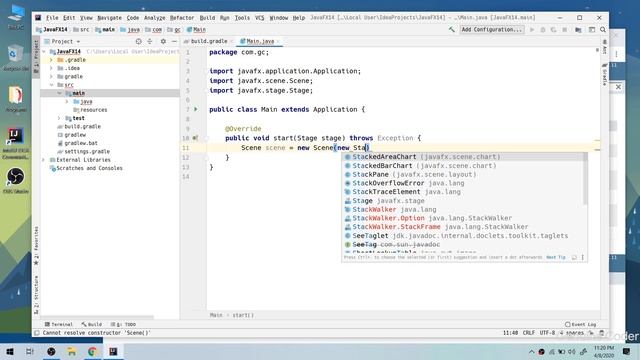Screen dimensions: 640x360
Task: Open the VCS menu
Action: 260,18
